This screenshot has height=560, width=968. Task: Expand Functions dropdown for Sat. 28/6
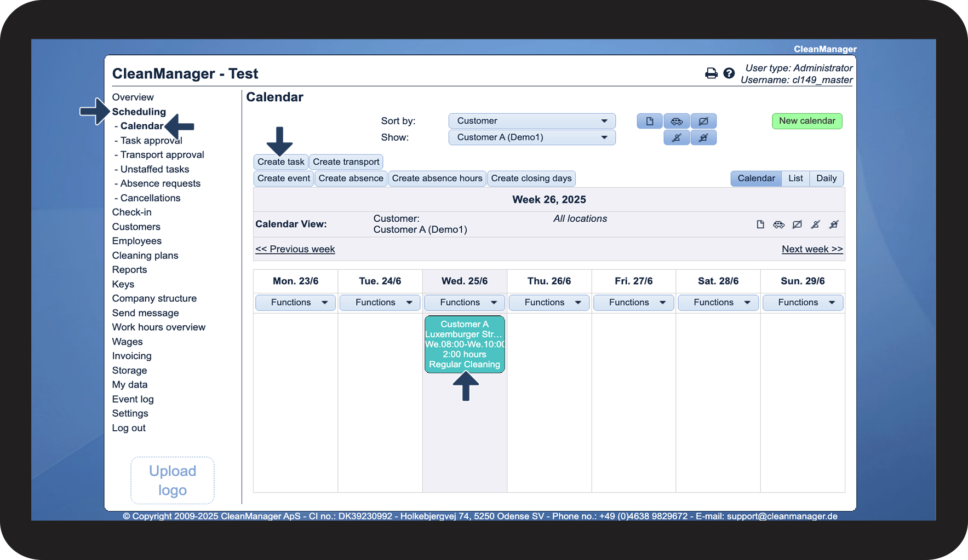click(718, 303)
